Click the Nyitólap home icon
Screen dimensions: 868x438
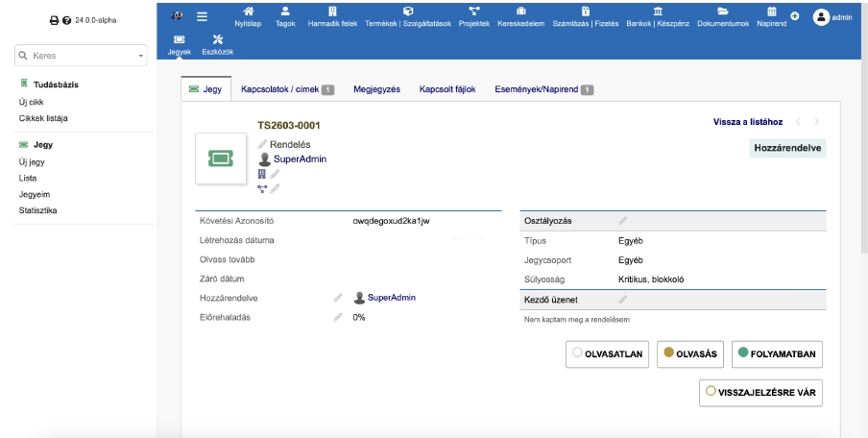(x=249, y=11)
